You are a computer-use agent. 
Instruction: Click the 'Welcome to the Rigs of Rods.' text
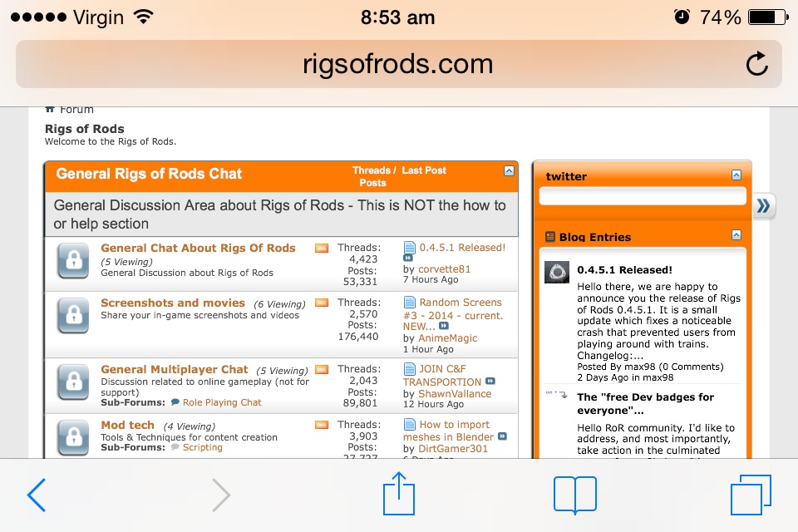pos(111,141)
